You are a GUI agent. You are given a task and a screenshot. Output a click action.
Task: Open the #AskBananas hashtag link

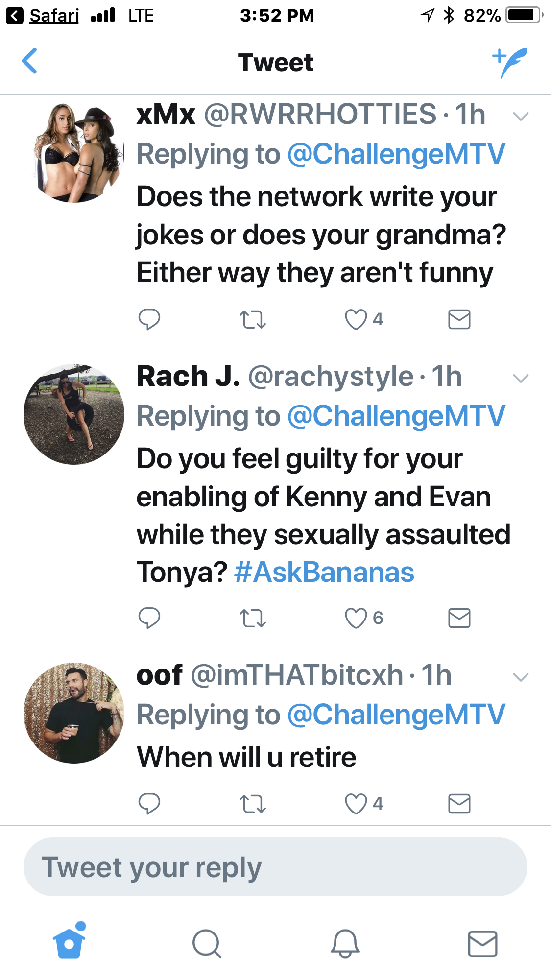pyautogui.click(x=324, y=572)
